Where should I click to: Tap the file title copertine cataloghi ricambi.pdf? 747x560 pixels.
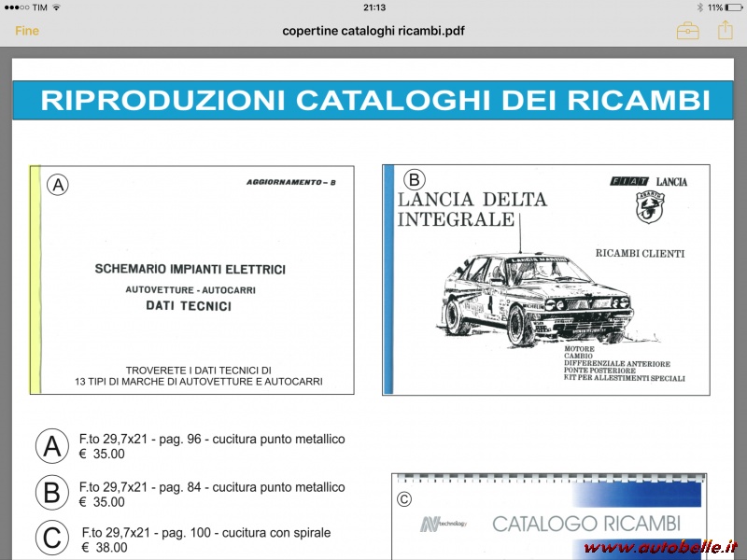(x=373, y=31)
